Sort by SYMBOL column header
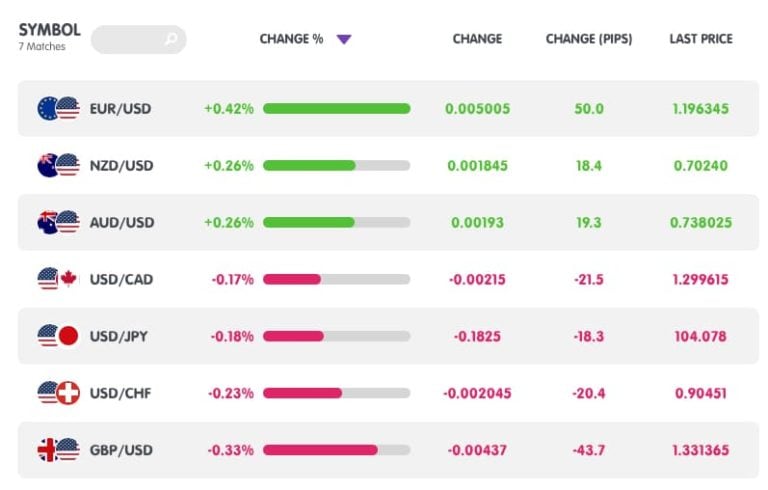768x490 pixels. (x=49, y=30)
